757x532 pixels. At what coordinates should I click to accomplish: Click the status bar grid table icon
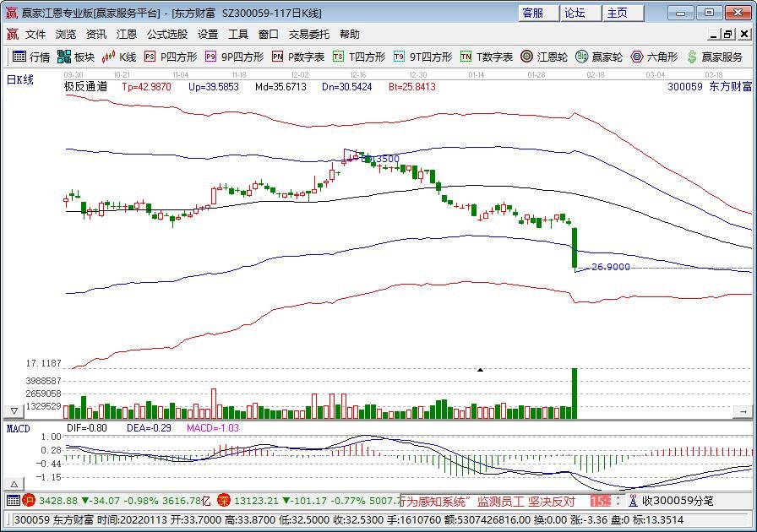pos(13,501)
